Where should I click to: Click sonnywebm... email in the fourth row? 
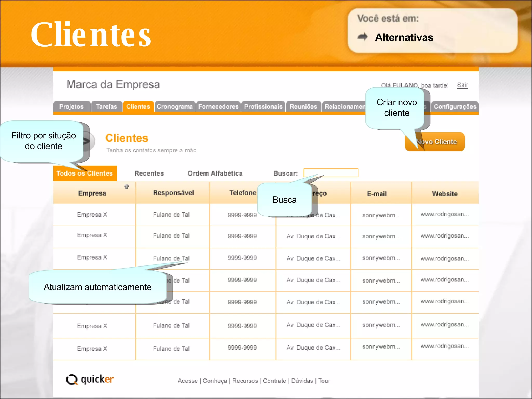coord(381,281)
